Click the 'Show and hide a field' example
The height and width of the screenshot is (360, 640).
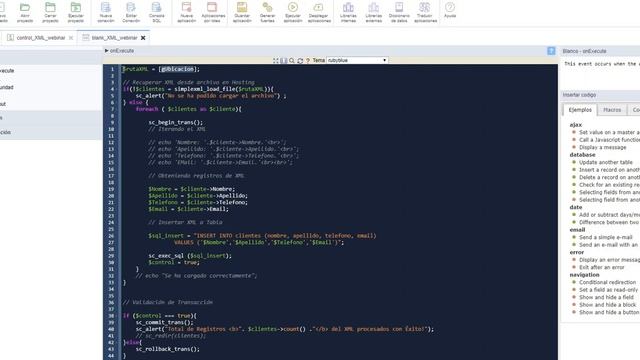(x=606, y=297)
